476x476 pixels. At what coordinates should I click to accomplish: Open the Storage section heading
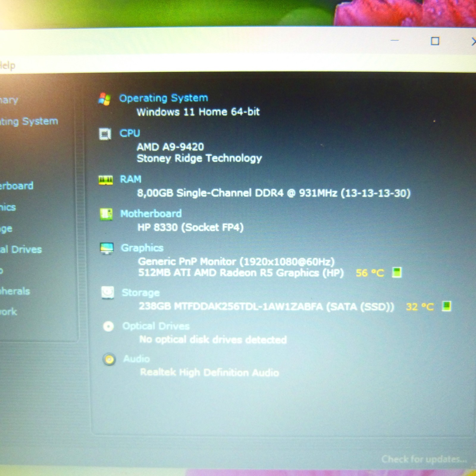141,293
